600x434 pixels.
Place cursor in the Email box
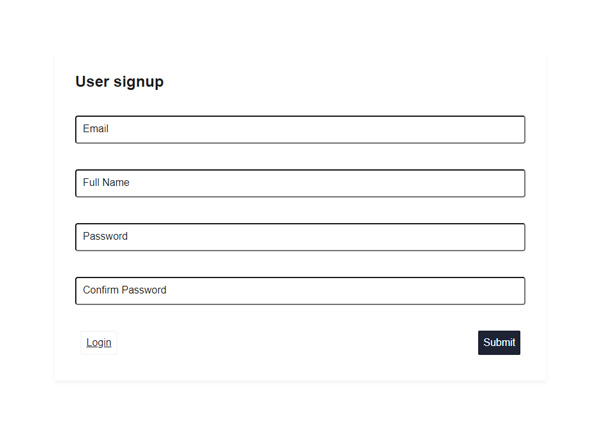(x=300, y=130)
